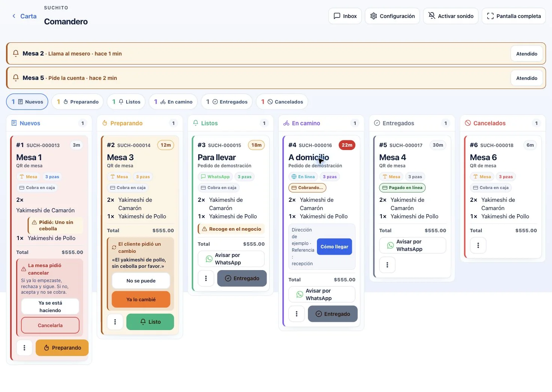552x392 pixels.
Task: Click the En camino column bike icon
Action: pos(286,123)
